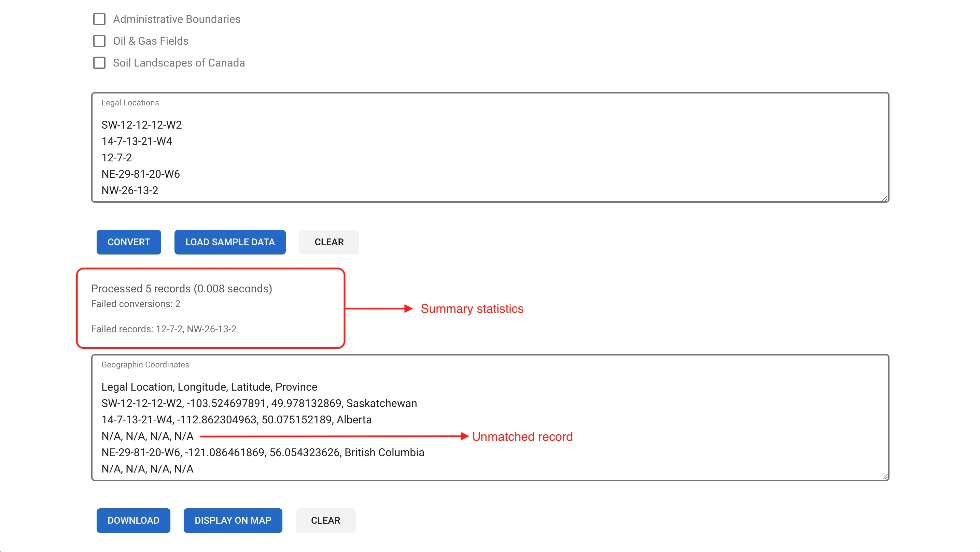Click the Processed 5 records summary text
Viewport: 980px width, 552px height.
coord(181,289)
